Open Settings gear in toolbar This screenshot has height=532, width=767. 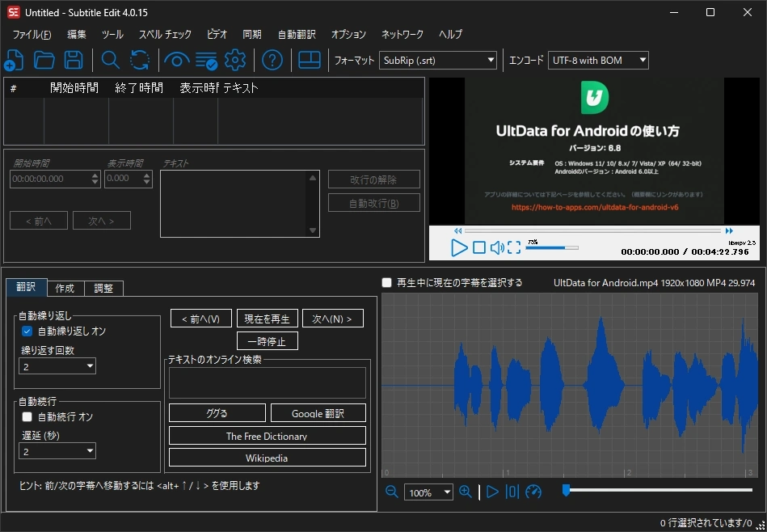tap(235, 60)
